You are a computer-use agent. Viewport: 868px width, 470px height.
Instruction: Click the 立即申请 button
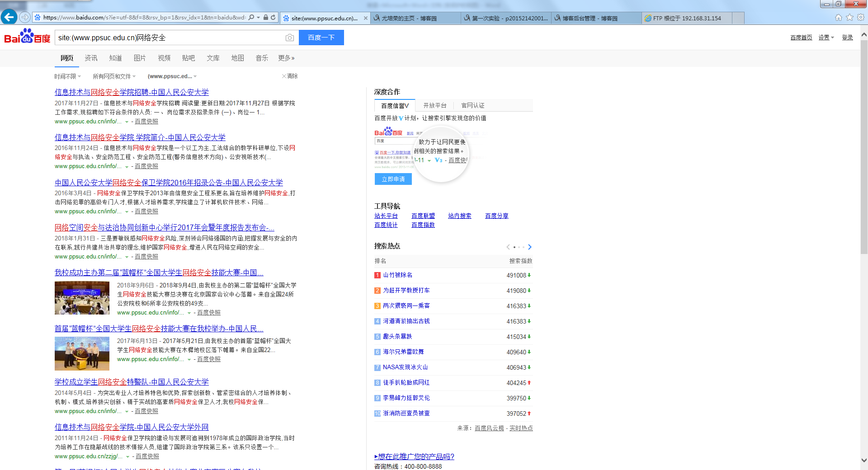393,179
